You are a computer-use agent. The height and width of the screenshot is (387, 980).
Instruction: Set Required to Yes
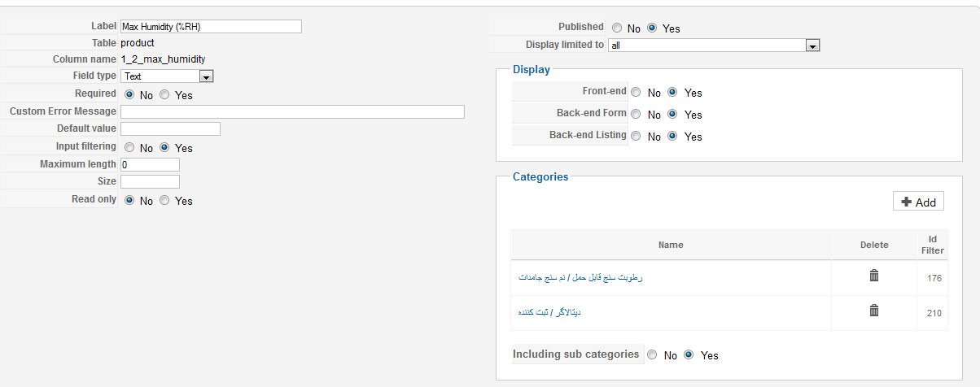pos(164,95)
